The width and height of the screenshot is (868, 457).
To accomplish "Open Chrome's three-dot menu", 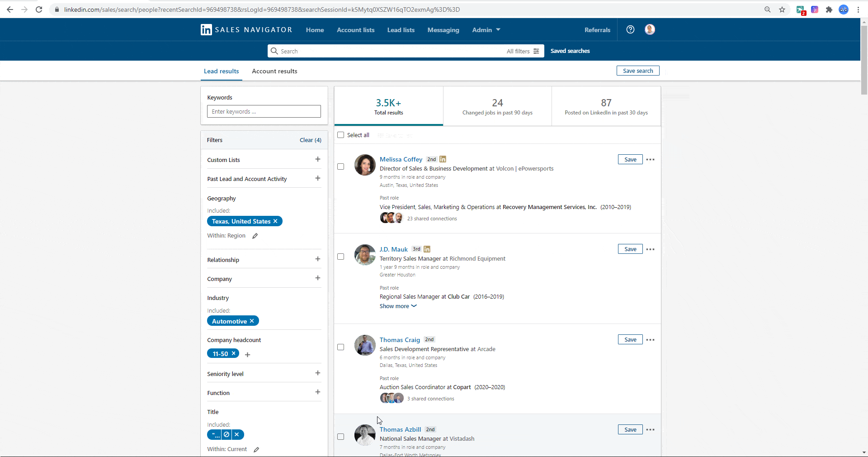I will tap(858, 10).
